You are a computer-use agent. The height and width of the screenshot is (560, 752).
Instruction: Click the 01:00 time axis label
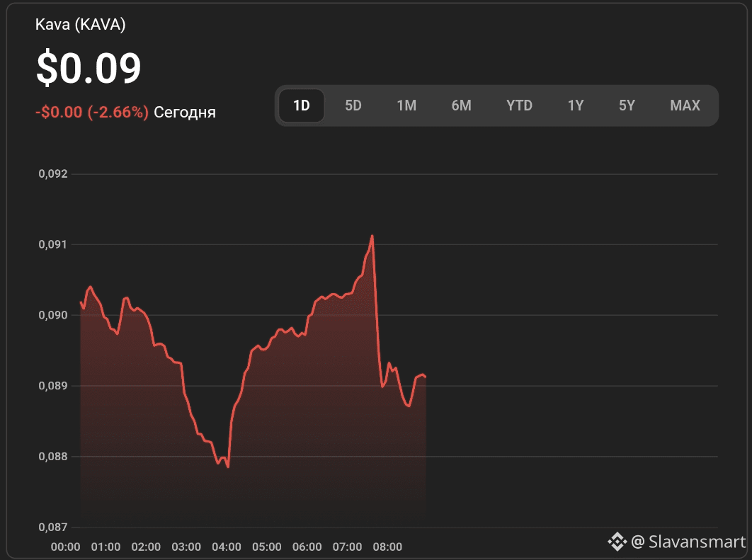(x=106, y=547)
